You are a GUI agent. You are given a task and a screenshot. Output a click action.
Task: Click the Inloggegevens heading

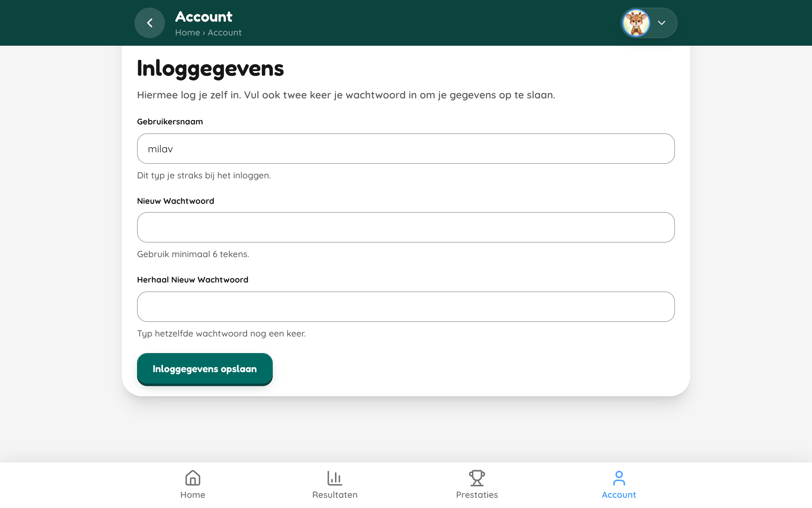210,69
